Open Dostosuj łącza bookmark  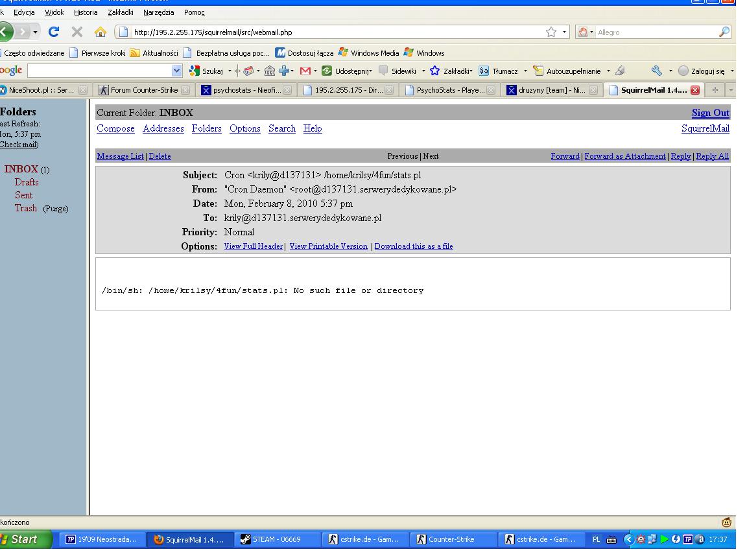pyautogui.click(x=304, y=53)
